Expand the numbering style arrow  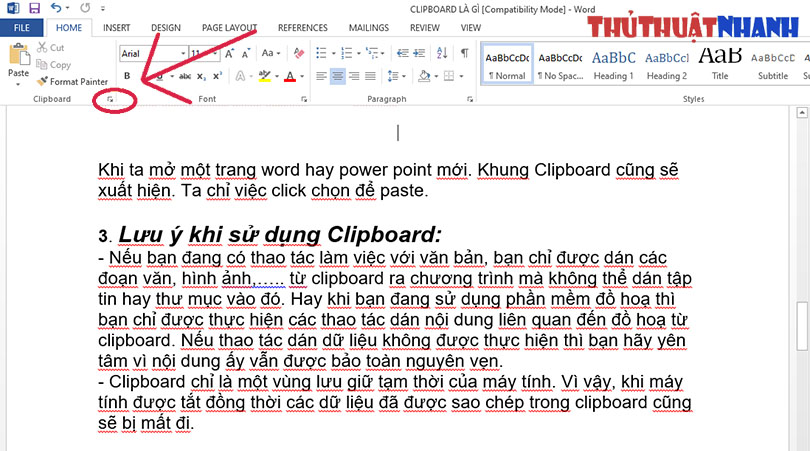[359, 53]
